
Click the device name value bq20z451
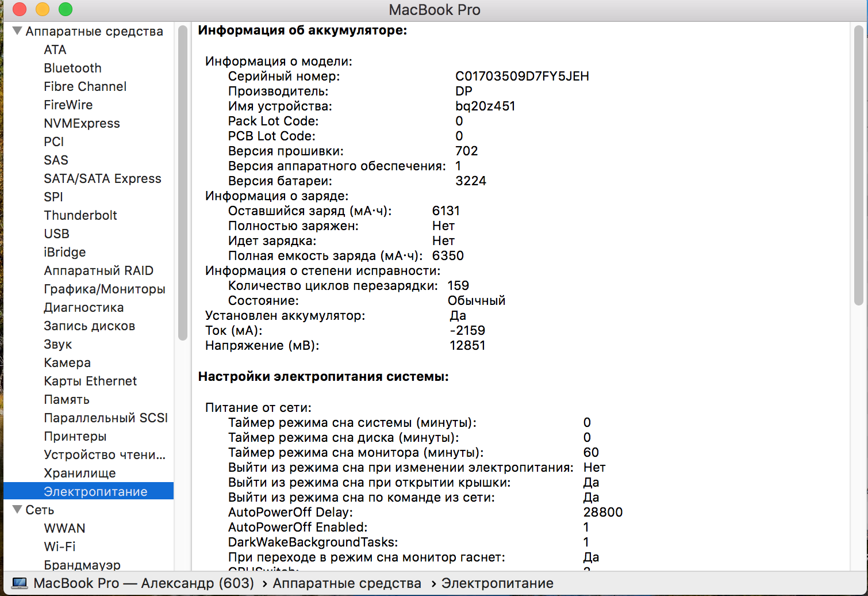[x=485, y=106]
